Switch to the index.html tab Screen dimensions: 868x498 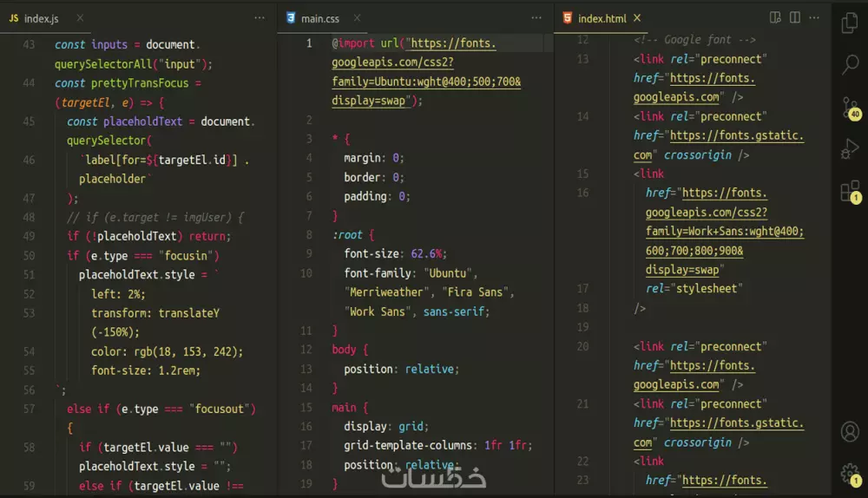[x=602, y=18]
